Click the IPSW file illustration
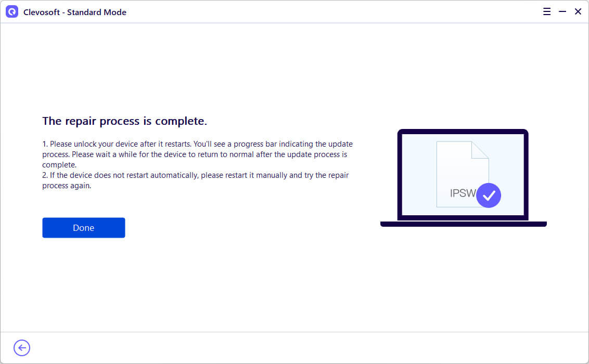589x364 pixels. 463,174
